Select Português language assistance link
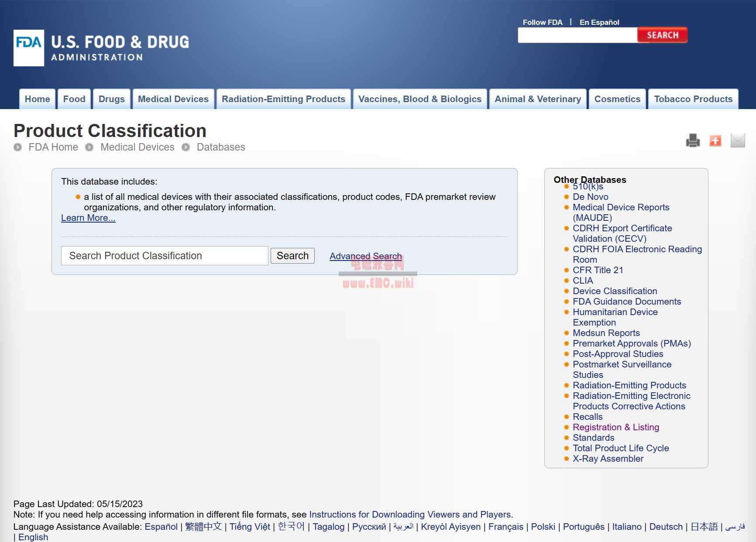This screenshot has height=542, width=756. 584,527
